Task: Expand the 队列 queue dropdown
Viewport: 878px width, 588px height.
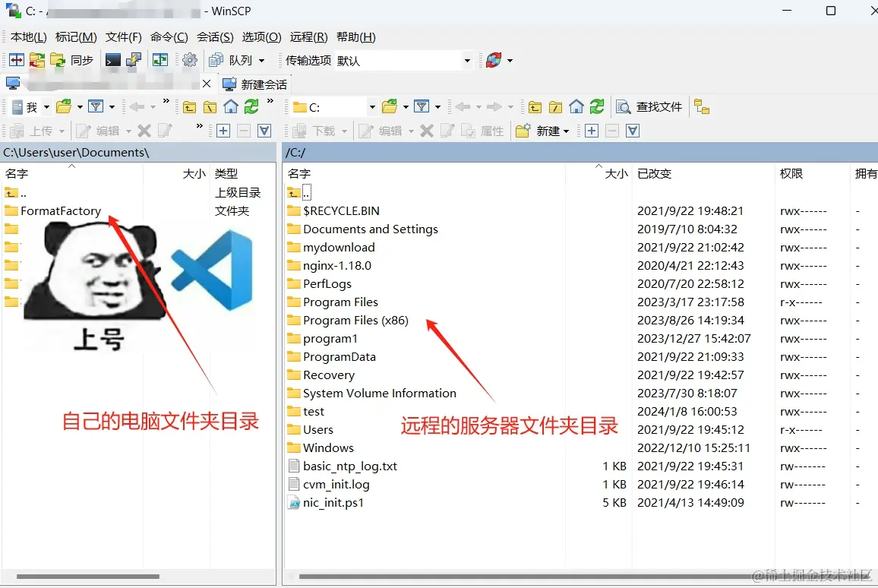Action: click(261, 61)
